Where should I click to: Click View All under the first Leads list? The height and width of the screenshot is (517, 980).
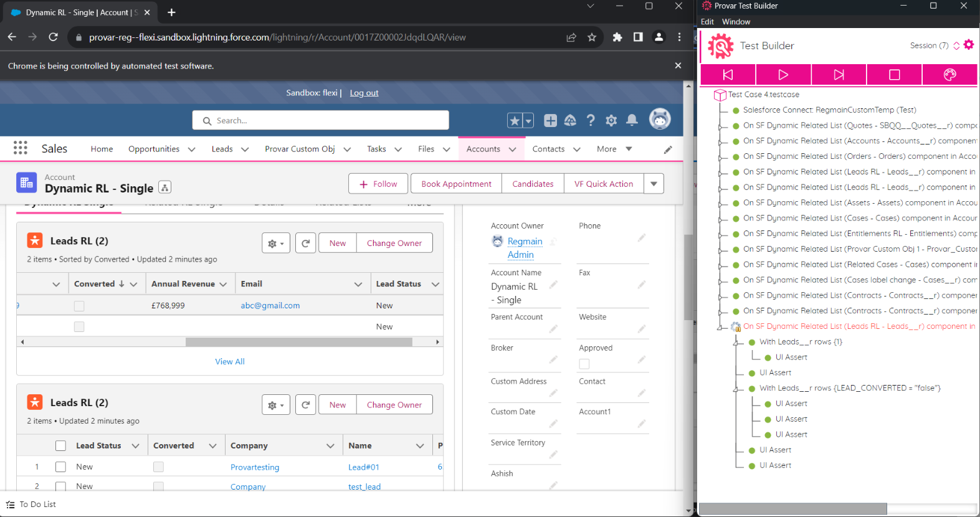tap(230, 362)
